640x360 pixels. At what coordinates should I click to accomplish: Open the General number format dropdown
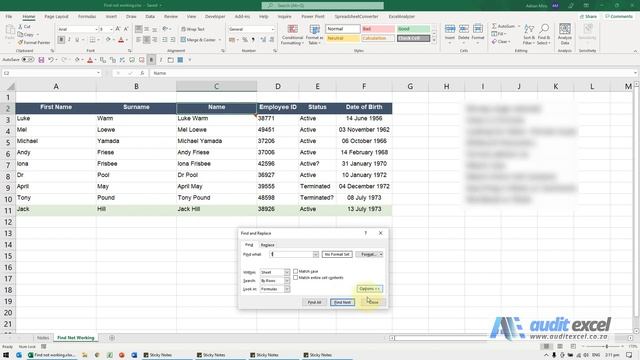click(273, 29)
